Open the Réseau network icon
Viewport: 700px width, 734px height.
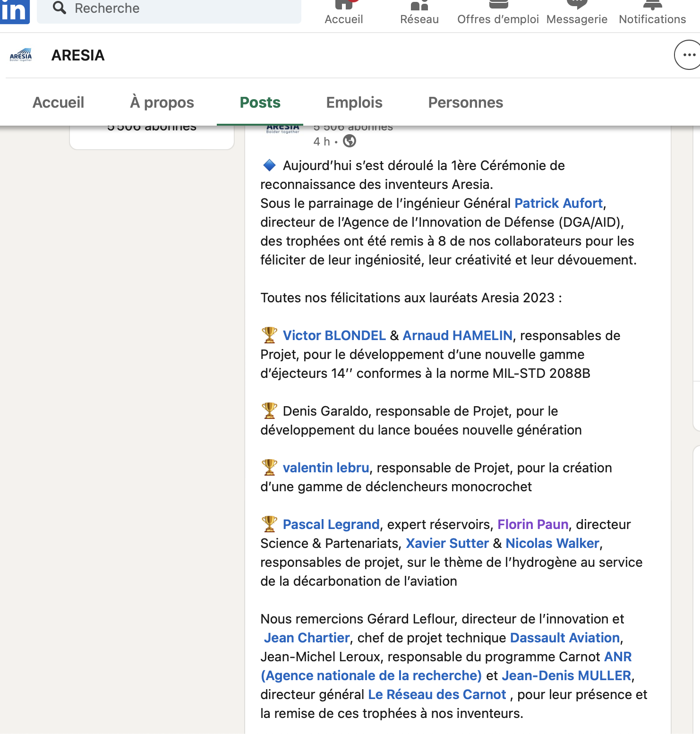(x=419, y=6)
